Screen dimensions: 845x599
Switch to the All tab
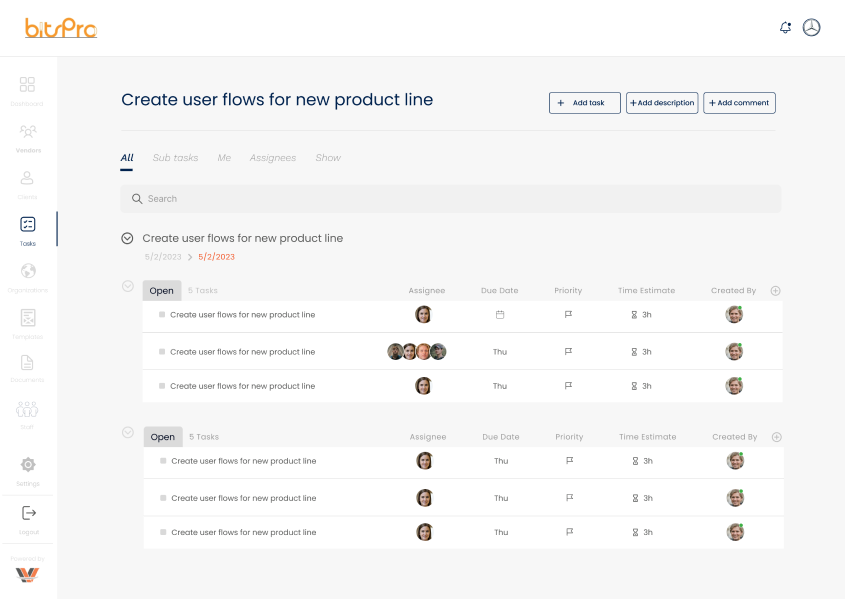tap(127, 158)
